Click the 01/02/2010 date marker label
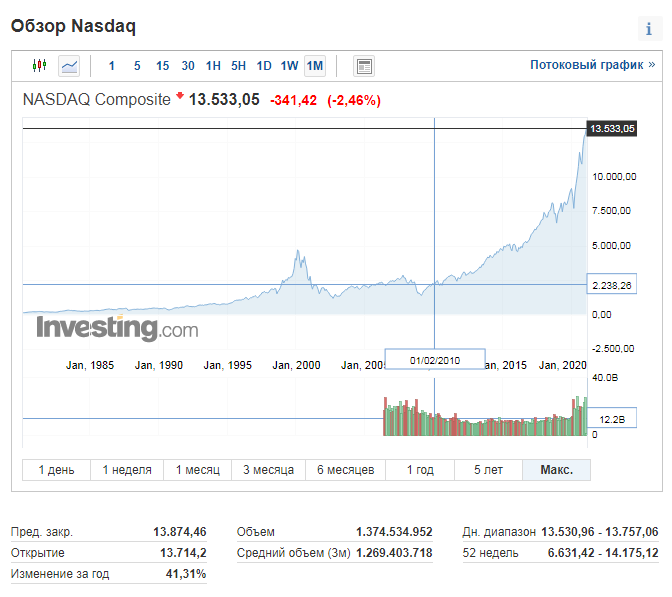The image size is (672, 597). (x=434, y=359)
